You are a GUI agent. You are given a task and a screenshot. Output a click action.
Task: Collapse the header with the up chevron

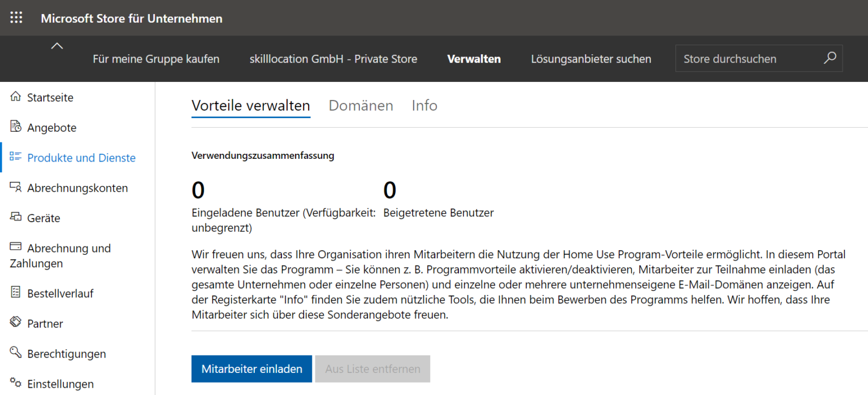[57, 46]
